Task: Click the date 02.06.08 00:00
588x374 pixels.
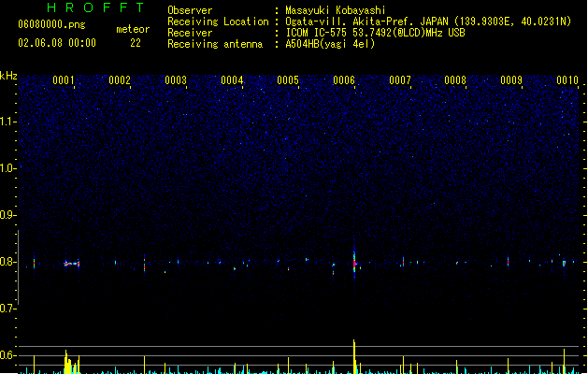Action: [x=57, y=43]
